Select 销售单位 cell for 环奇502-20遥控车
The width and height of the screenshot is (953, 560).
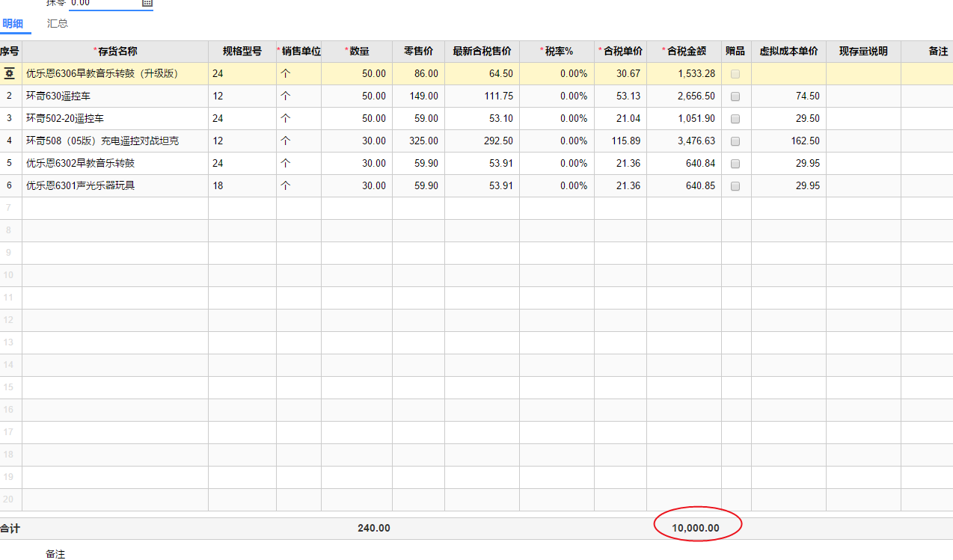tap(298, 119)
